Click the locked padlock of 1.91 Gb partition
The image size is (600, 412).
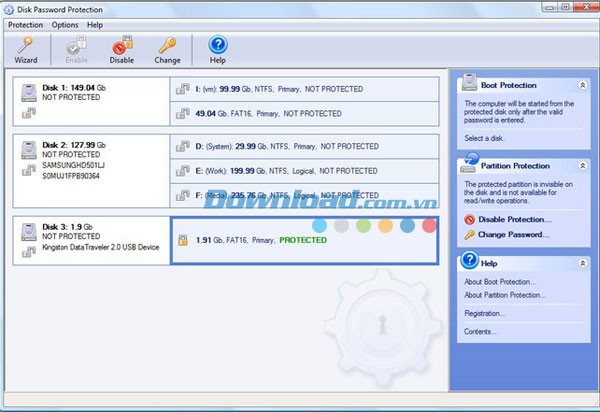pyautogui.click(x=183, y=240)
